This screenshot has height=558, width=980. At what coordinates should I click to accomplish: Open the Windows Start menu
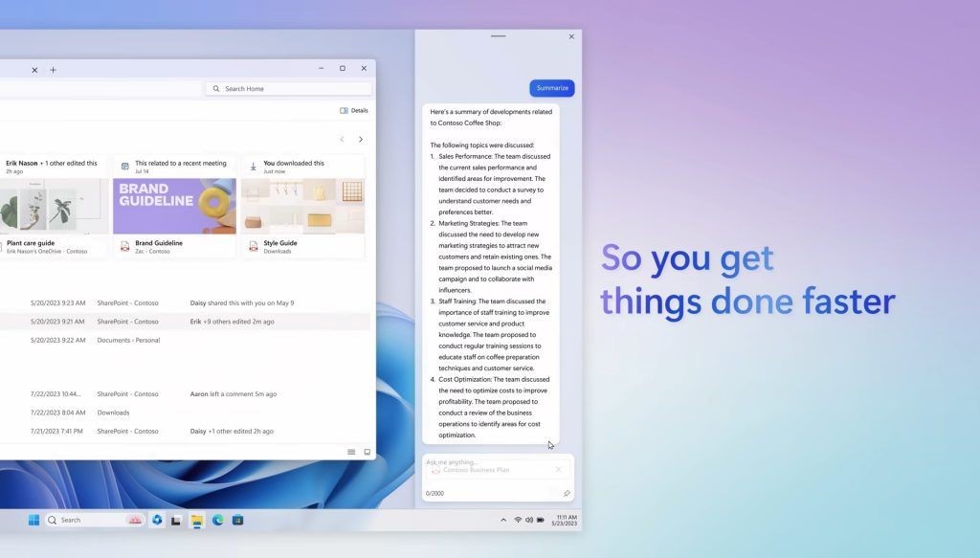pos(34,520)
